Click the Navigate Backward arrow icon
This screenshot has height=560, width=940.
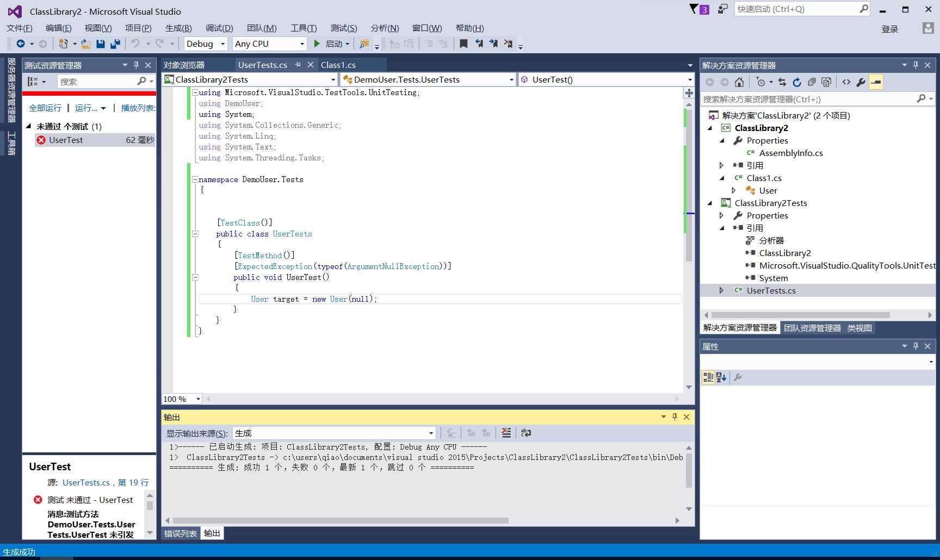[21, 43]
